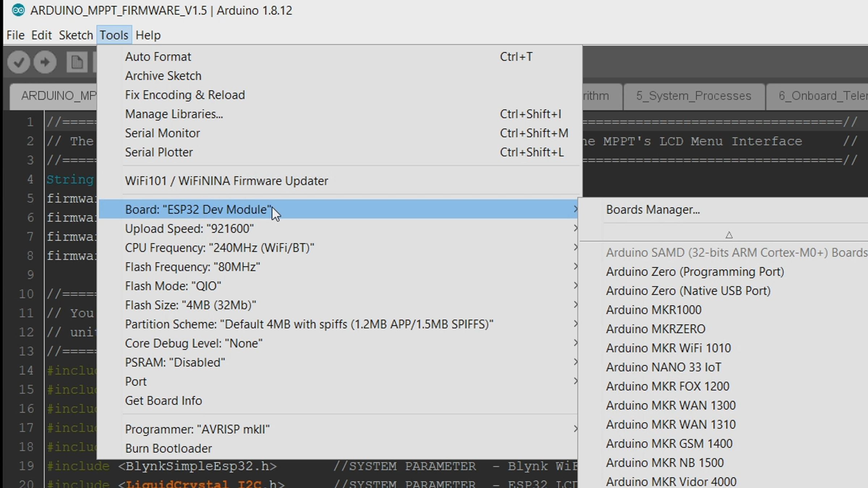
Task: Click the New sketch page icon
Action: point(77,62)
